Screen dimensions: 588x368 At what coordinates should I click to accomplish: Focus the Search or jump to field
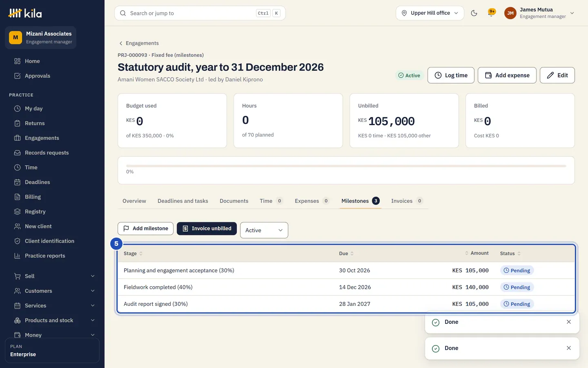click(200, 13)
